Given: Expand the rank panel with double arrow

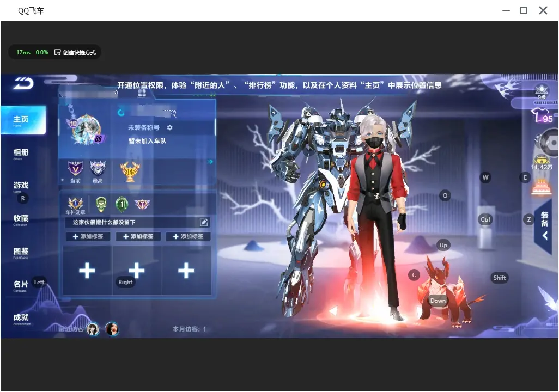Looking at the screenshot, I should click(210, 162).
